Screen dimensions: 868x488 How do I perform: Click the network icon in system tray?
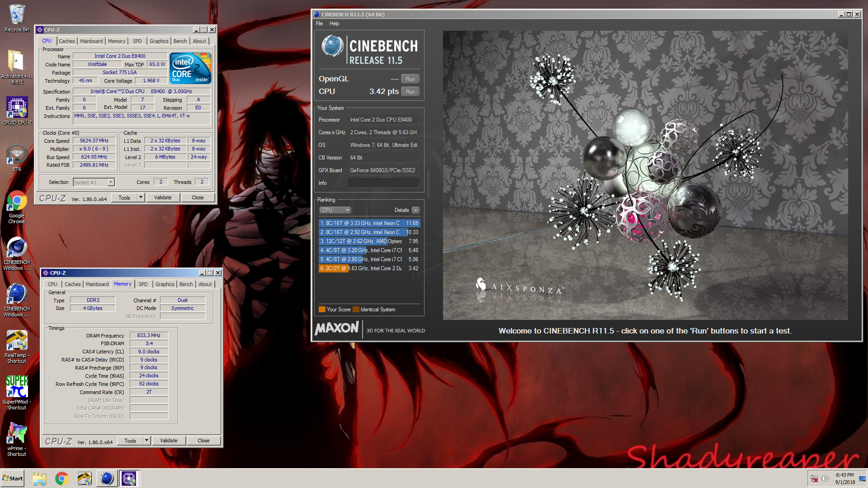pos(814,479)
